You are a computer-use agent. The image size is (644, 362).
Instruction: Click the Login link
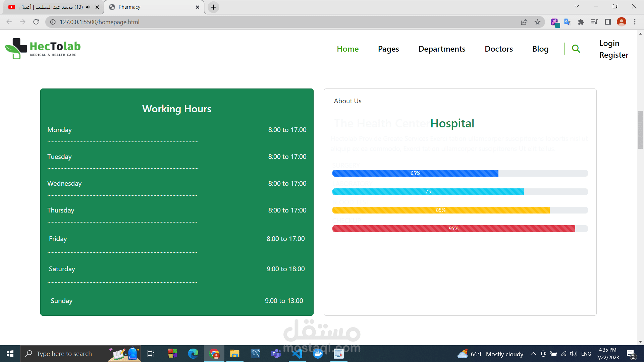tap(609, 43)
